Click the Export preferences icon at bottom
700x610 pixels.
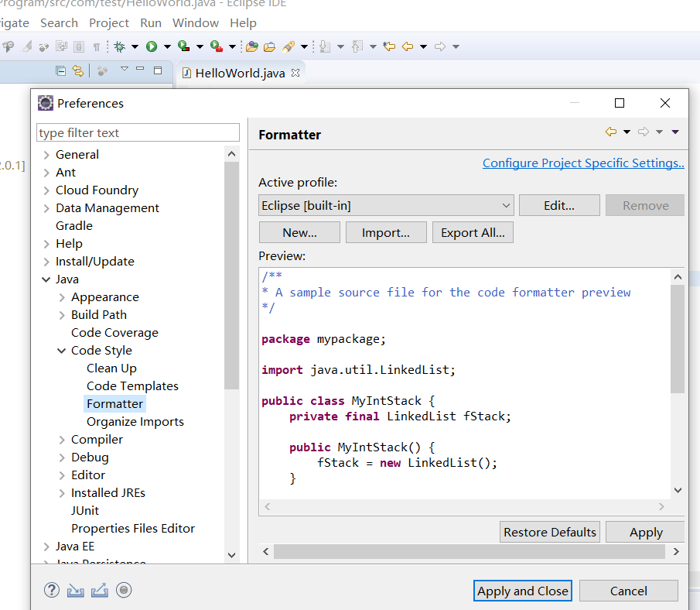coord(100,591)
